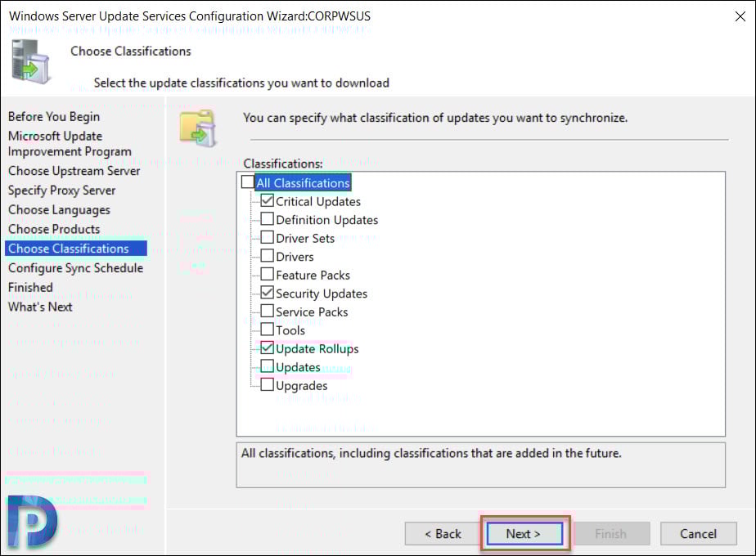Select the Driver Sets label text
This screenshot has width=756, height=556.
click(305, 238)
